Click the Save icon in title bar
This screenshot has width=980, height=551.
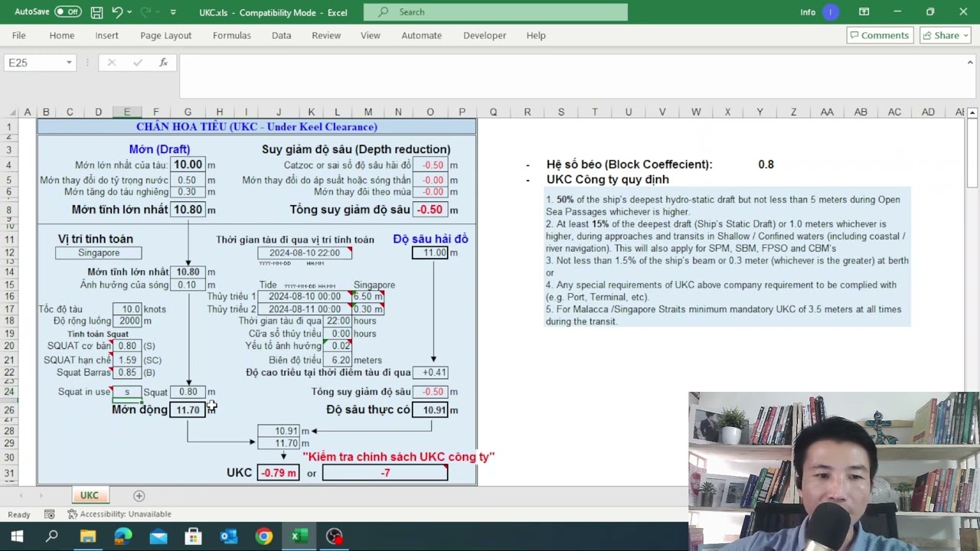tap(96, 12)
